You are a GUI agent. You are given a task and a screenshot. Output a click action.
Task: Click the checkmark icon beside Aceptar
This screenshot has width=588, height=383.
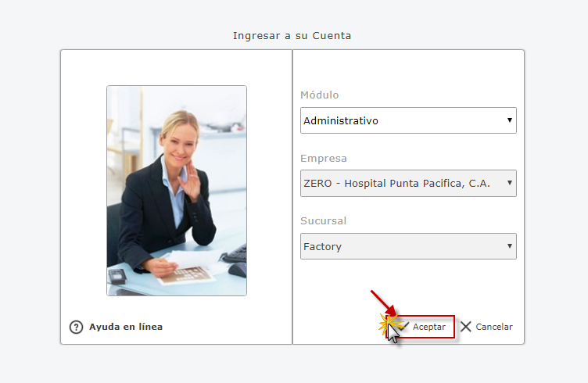click(404, 327)
